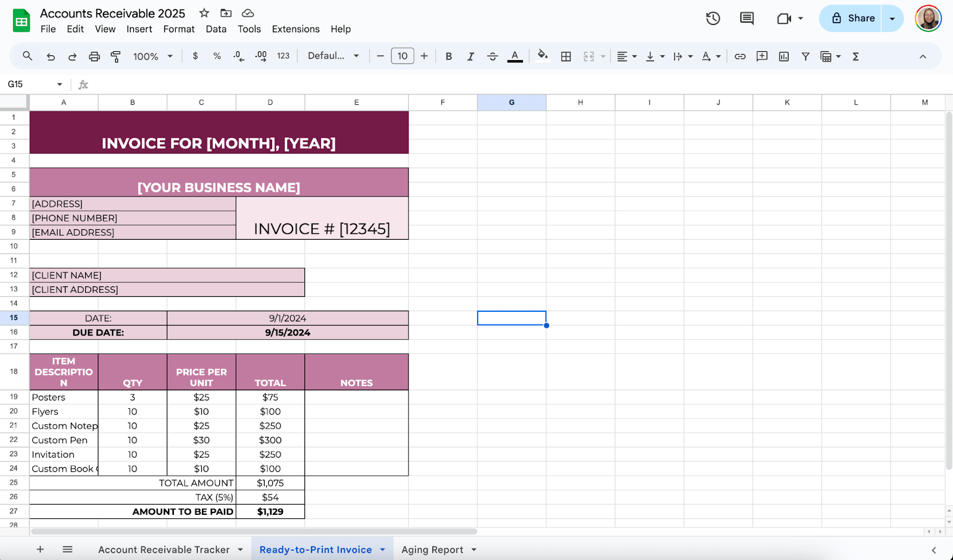Open the borders tool
The height and width of the screenshot is (560, 953).
pos(566,57)
